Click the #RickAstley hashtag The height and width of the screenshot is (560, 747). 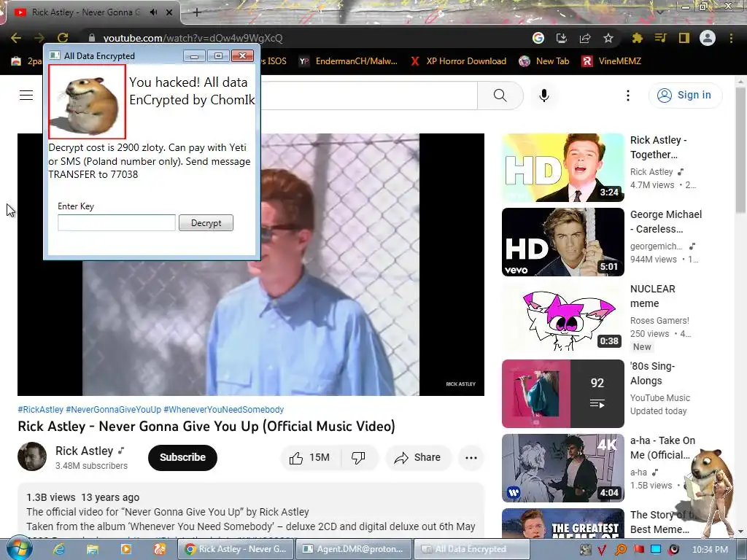(41, 410)
